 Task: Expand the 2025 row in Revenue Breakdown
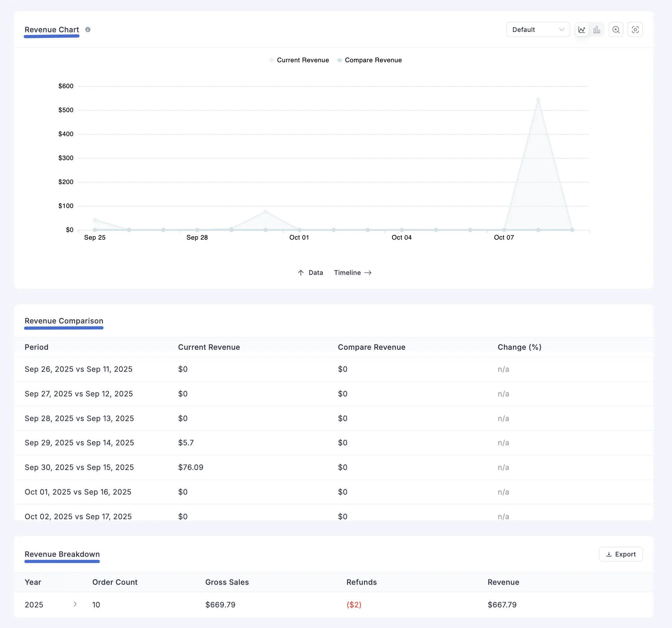pos(75,605)
